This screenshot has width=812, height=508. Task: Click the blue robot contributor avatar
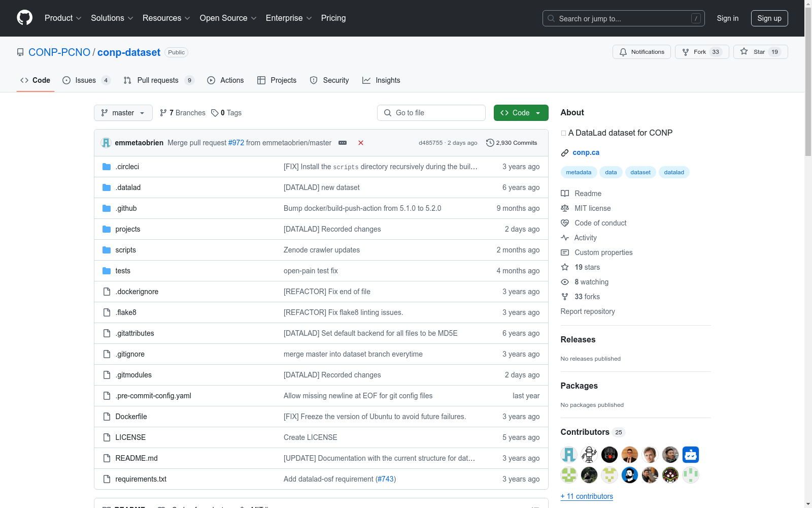coord(691,455)
